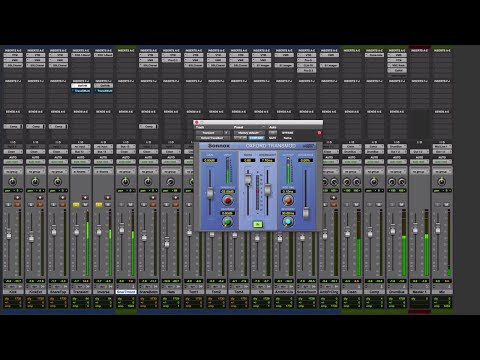Toggle the green IN button in Transmod
Screen dimensions: 480x360
257,224
